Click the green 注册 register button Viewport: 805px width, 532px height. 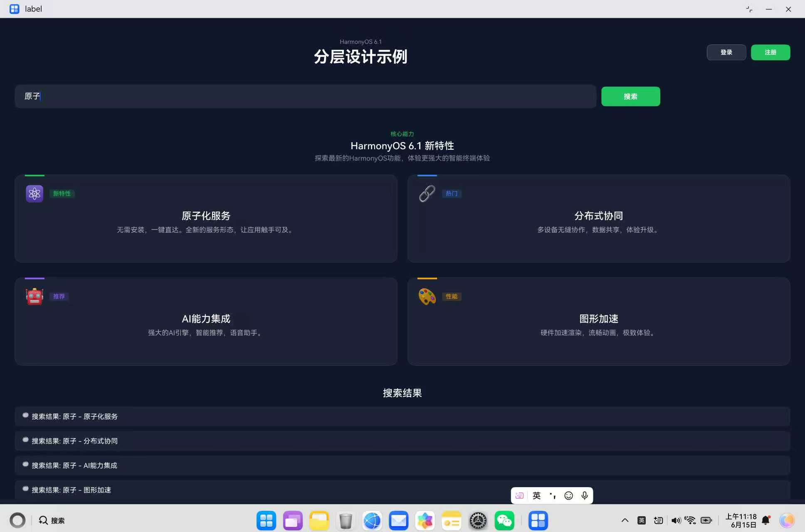tap(770, 52)
